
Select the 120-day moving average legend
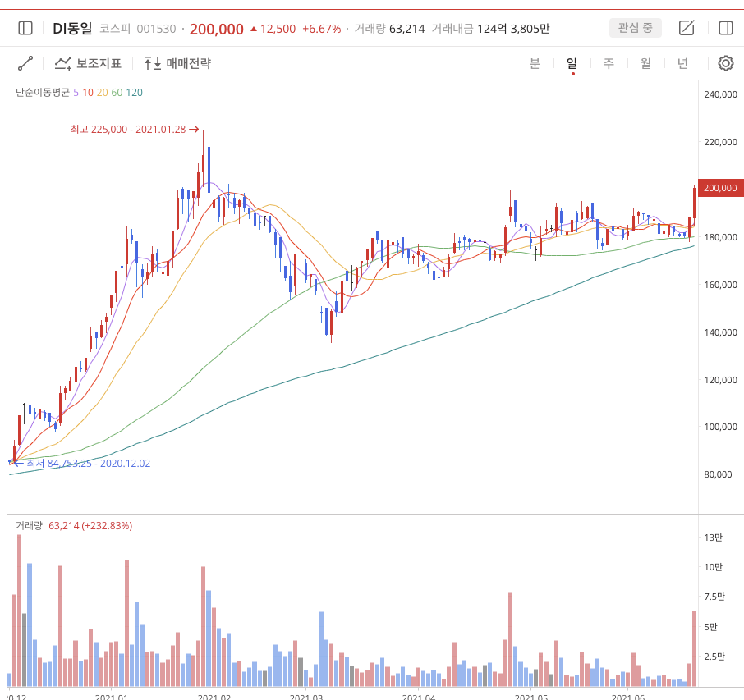coord(135,93)
